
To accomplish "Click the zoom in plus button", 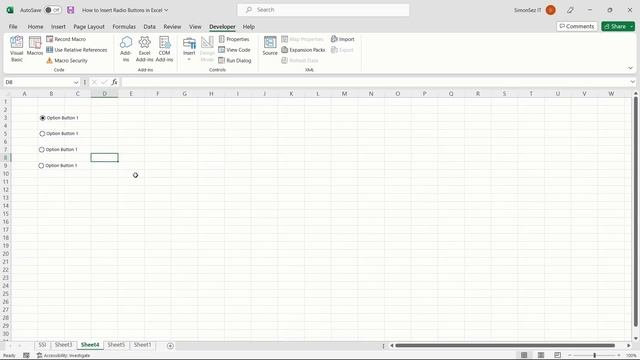I will click(619, 356).
